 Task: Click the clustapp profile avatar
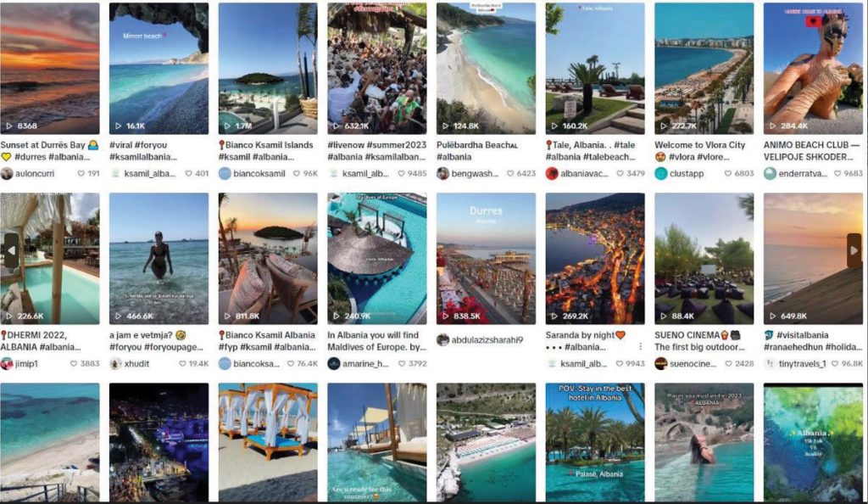[x=661, y=173]
